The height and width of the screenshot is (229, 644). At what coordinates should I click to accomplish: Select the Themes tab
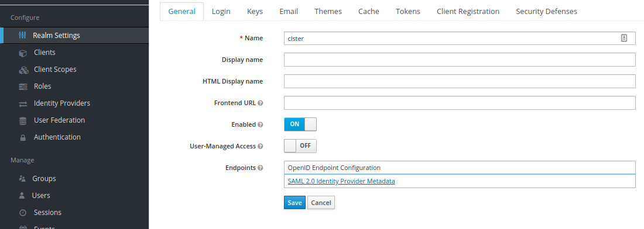point(328,12)
